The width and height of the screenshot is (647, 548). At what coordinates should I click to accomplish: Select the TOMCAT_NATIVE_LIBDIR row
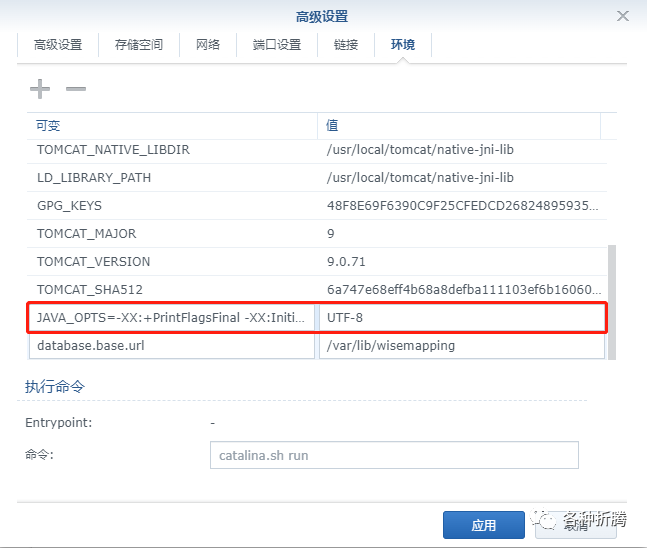click(x=317, y=150)
